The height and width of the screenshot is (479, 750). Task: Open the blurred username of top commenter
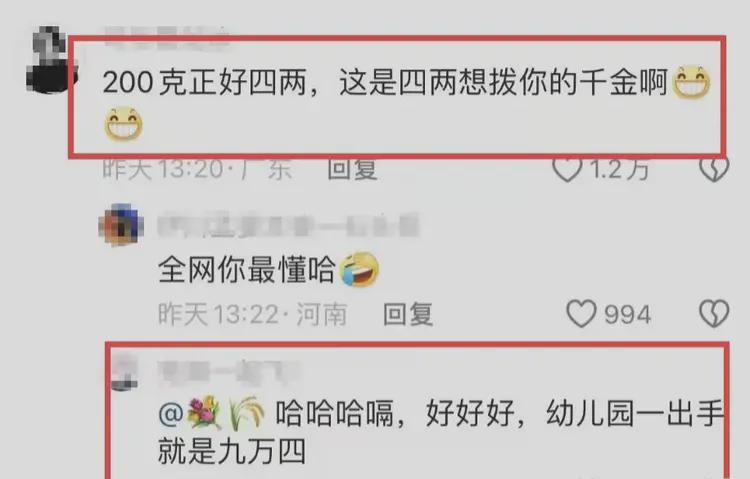coord(166,36)
